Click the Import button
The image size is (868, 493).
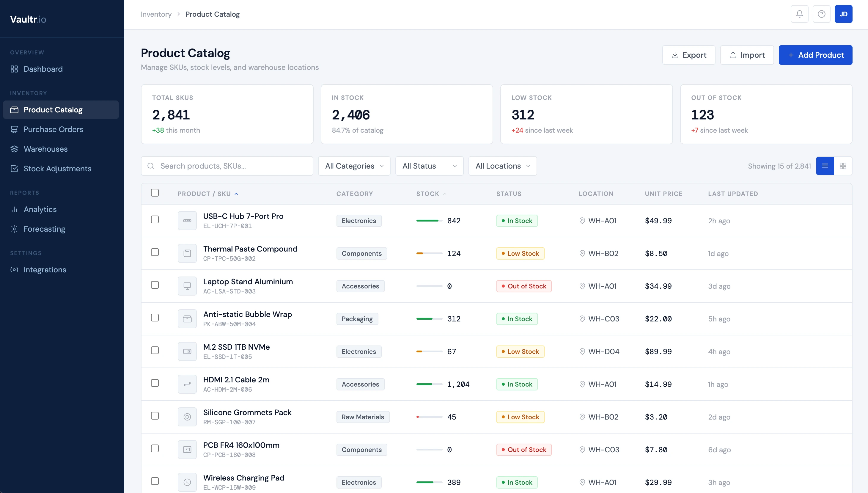(x=747, y=55)
